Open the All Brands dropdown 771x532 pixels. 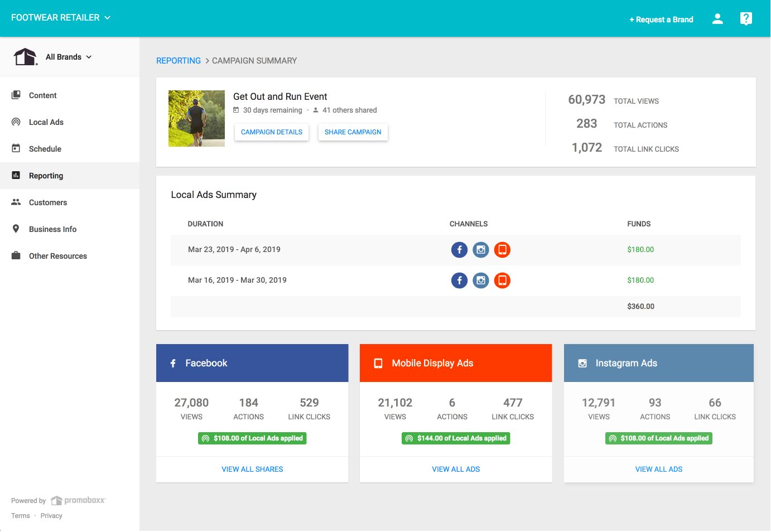(x=69, y=57)
